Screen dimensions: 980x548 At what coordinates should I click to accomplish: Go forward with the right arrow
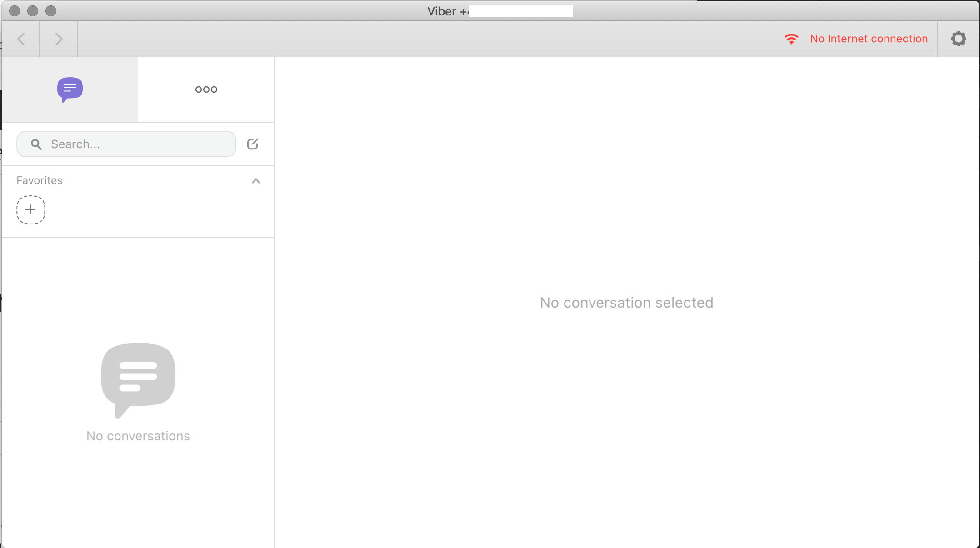(x=59, y=39)
